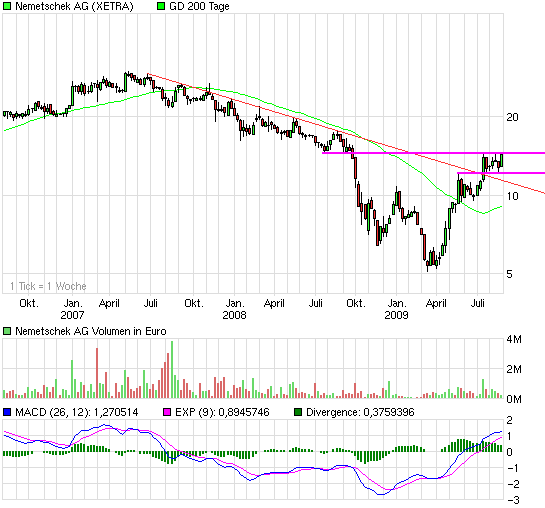Click the MACD axis value 2

pyautogui.click(x=509, y=420)
